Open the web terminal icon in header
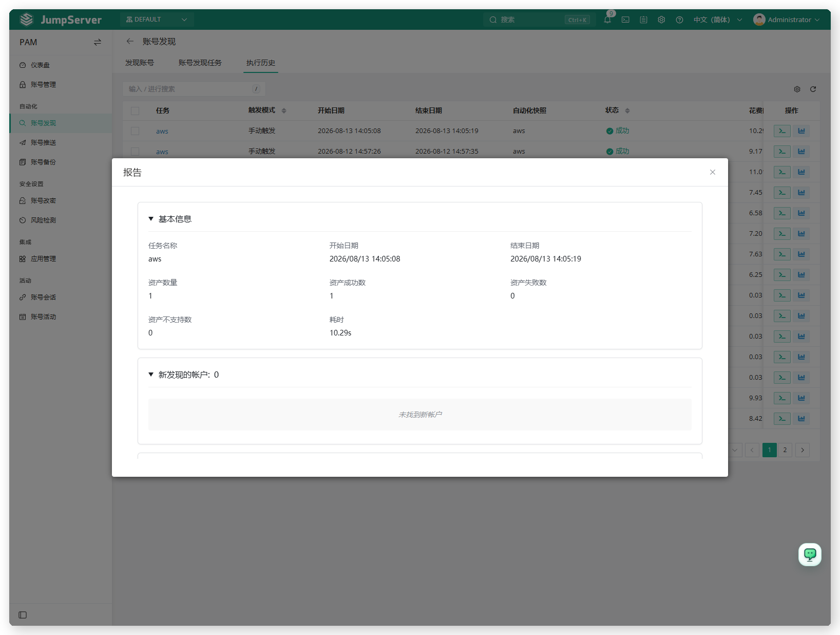840x635 pixels. pyautogui.click(x=625, y=20)
